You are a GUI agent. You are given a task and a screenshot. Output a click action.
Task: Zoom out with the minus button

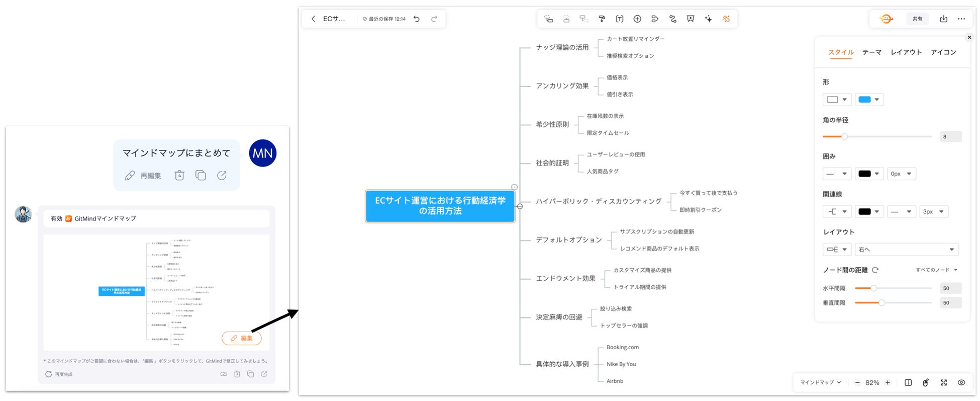(x=857, y=383)
